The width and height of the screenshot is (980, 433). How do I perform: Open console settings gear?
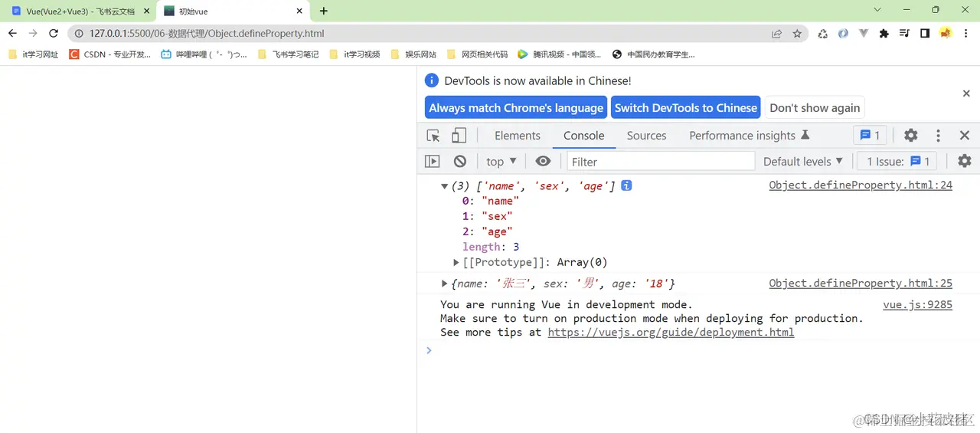tap(965, 162)
